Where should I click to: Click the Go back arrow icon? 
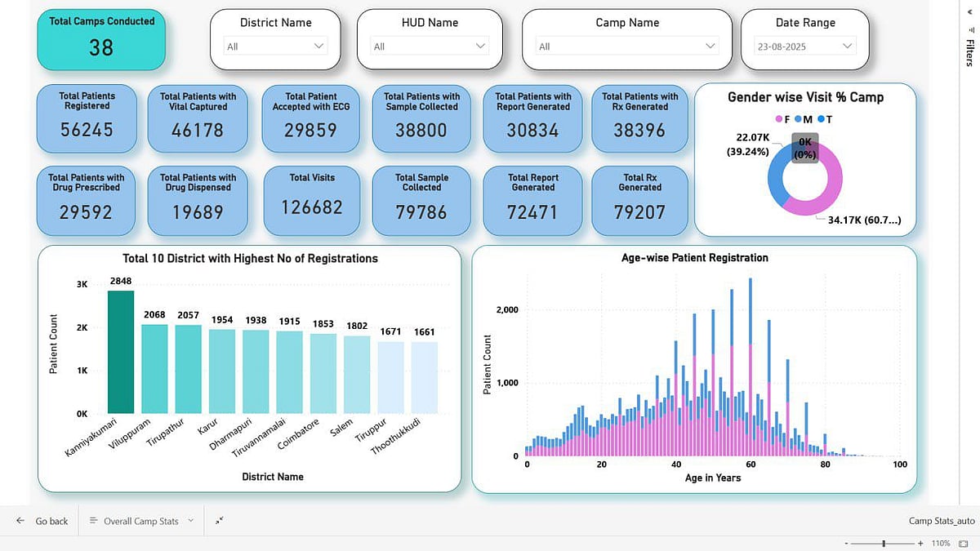(x=20, y=521)
